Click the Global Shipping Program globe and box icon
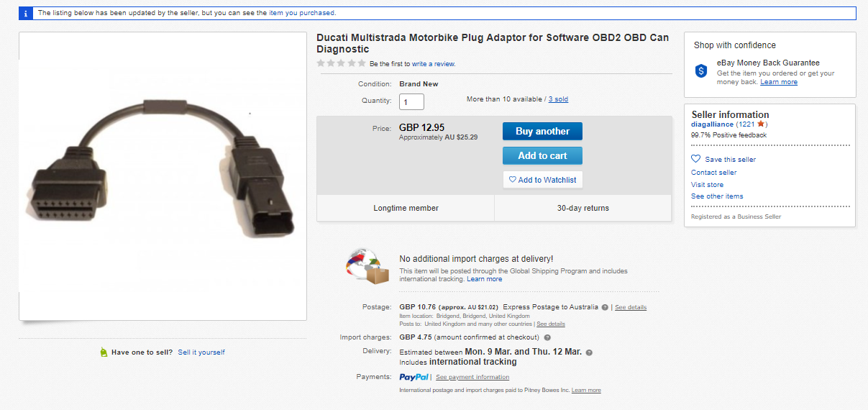 367,265
